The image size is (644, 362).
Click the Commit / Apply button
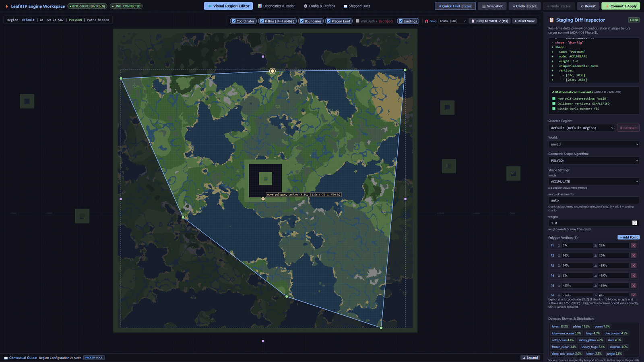click(621, 6)
